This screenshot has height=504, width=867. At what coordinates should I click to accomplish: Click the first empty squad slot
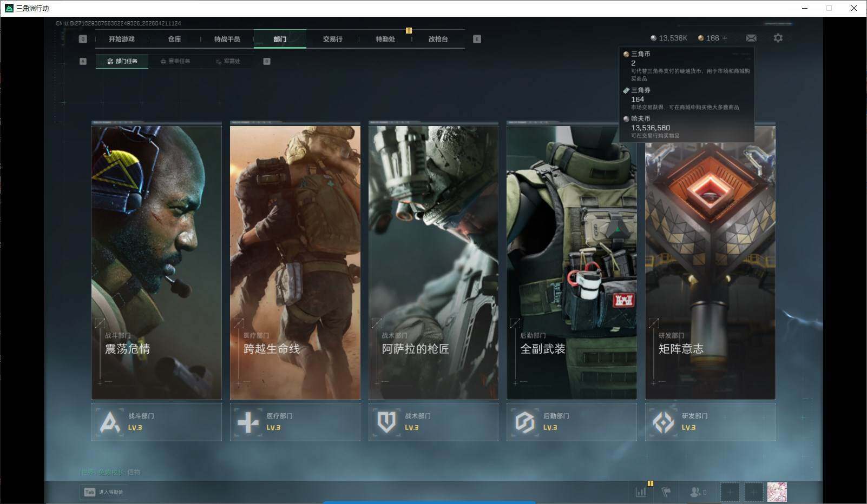point(730,492)
